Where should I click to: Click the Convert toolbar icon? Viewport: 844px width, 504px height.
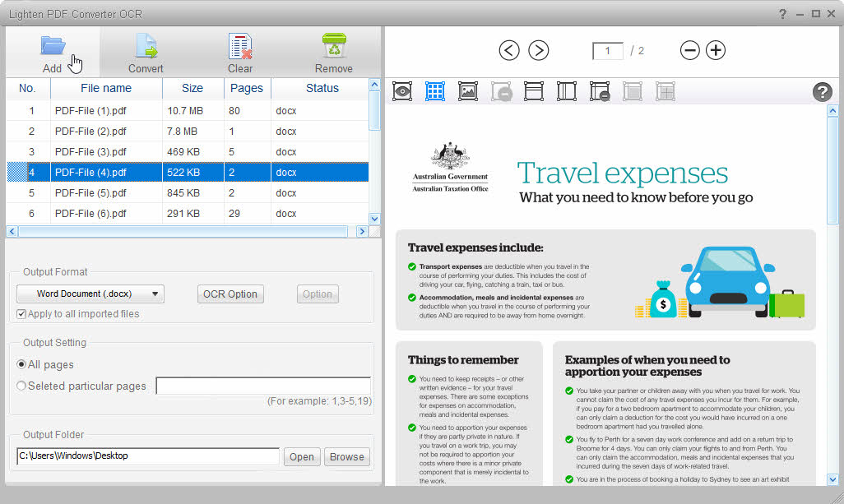pos(146,46)
